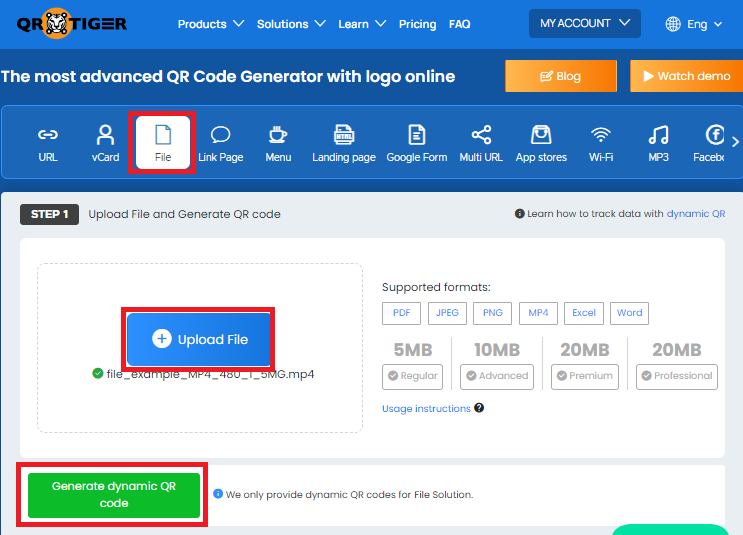Image resolution: width=743 pixels, height=535 pixels.
Task: Click the MP4 format tag
Action: (538, 313)
